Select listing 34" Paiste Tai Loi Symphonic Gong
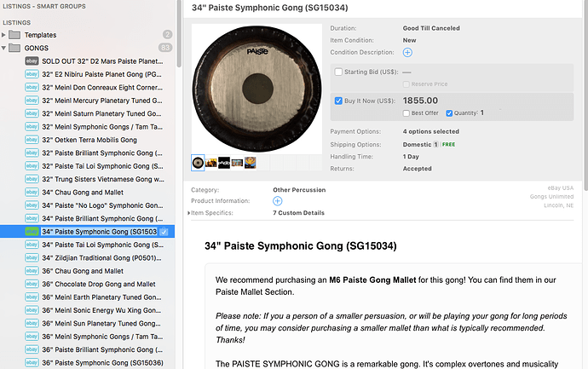The image size is (588, 369). tap(103, 245)
